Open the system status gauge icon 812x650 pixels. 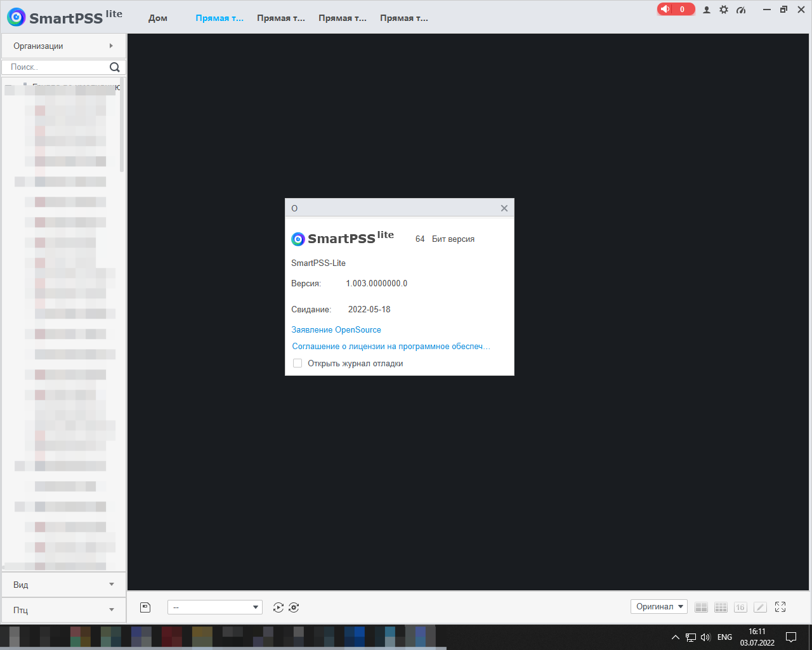point(741,10)
